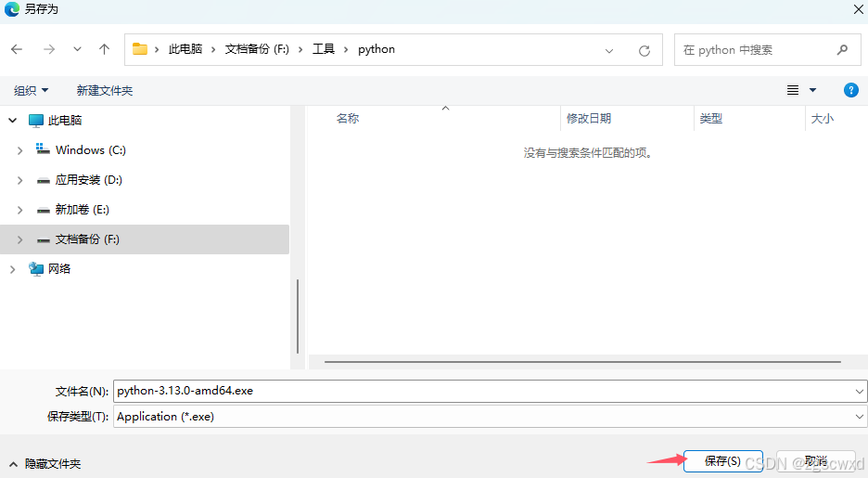This screenshot has width=868, height=478.
Task: Expand the 网络 tree node
Action: [x=13, y=269]
